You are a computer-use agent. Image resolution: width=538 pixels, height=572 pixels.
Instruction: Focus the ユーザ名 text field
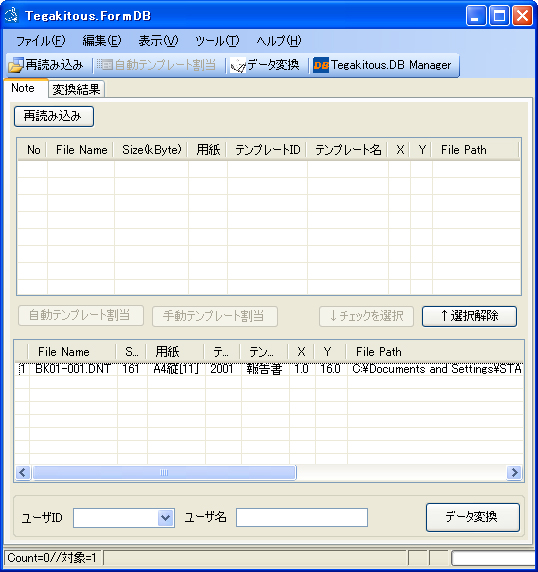pyautogui.click(x=302, y=517)
